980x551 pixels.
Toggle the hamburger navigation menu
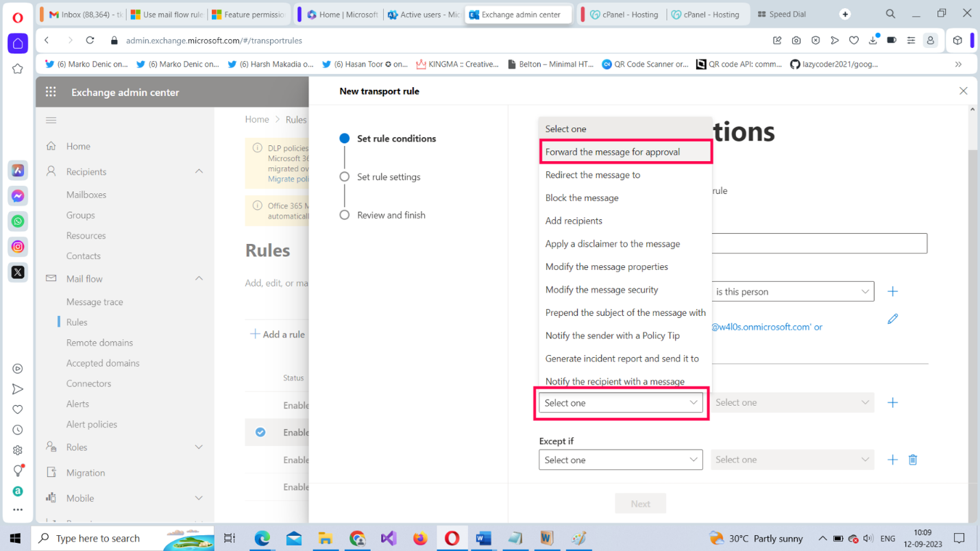[x=51, y=120]
